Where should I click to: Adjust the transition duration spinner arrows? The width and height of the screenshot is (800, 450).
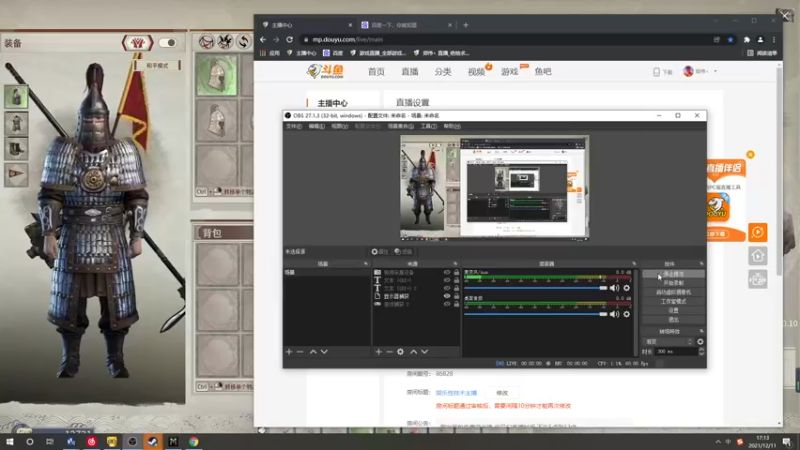702,352
